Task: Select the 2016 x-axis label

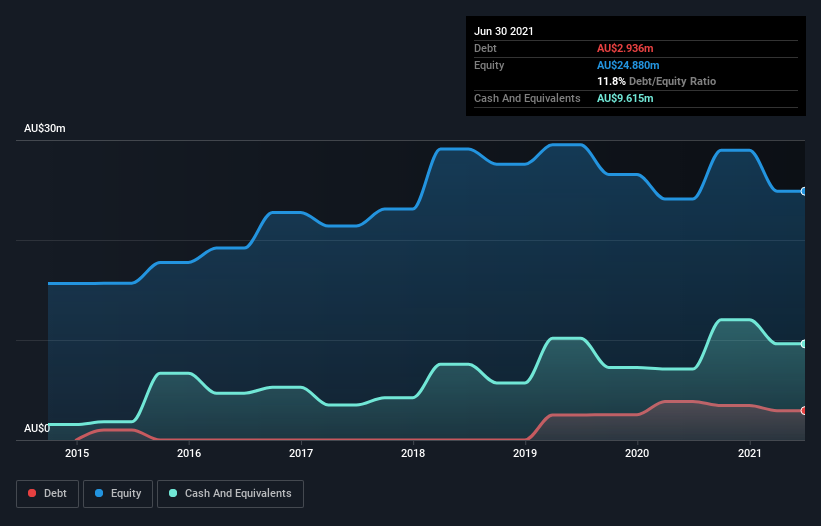Action: (189, 453)
